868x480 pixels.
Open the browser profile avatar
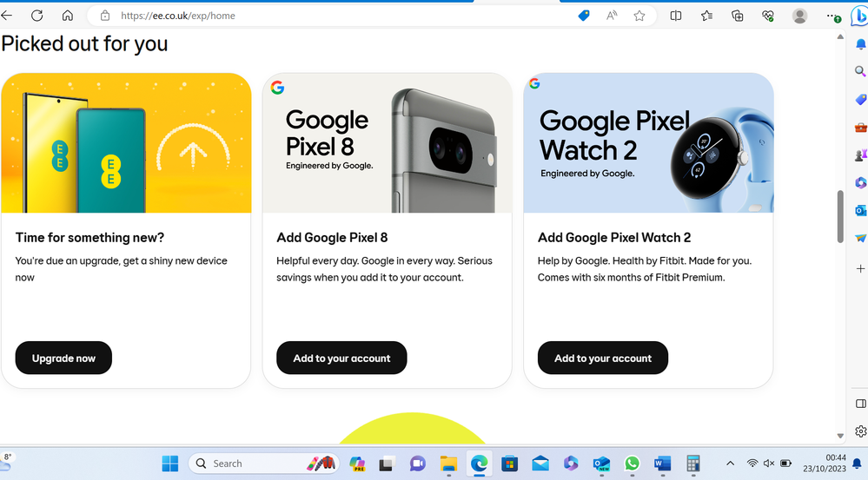tap(799, 16)
